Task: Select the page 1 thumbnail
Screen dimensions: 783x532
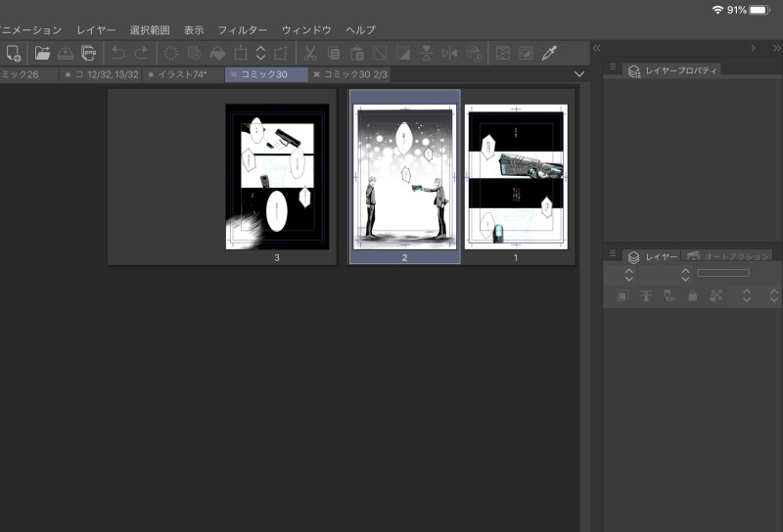Action: [x=516, y=177]
